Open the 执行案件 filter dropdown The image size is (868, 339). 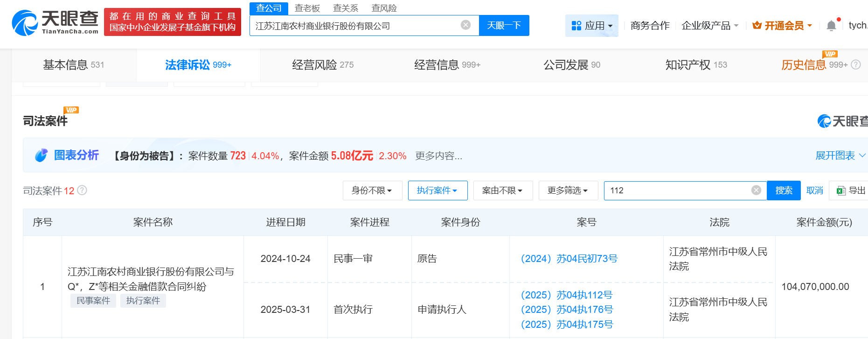coord(437,191)
